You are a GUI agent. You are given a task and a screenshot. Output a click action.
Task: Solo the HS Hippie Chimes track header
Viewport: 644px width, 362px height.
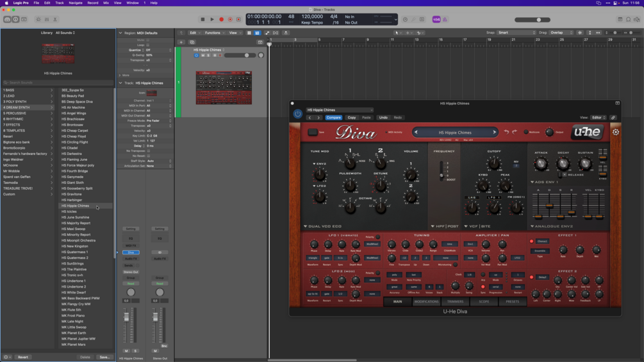point(208,55)
